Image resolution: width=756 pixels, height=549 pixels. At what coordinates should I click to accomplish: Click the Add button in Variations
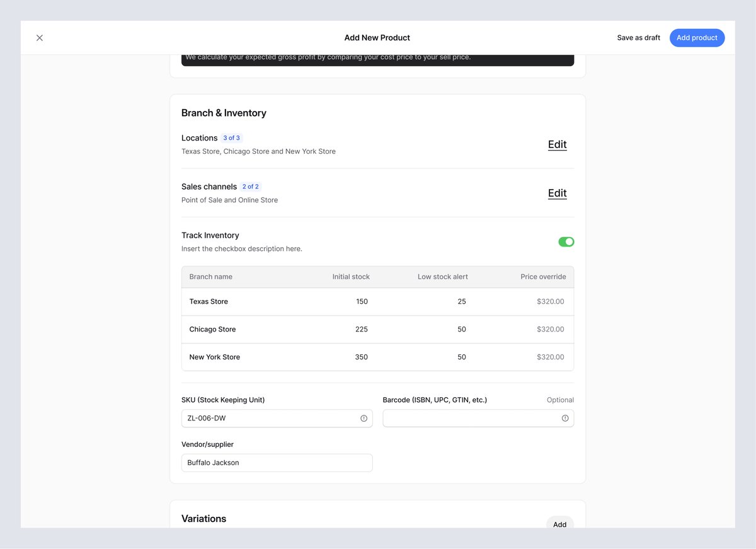pos(559,524)
